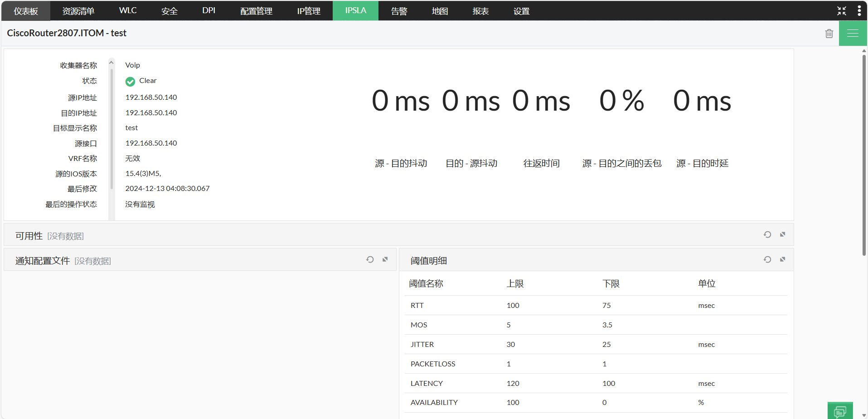Image resolution: width=868 pixels, height=419 pixels.
Task: Click the 通知配置文件 widget title
Action: coord(43,261)
